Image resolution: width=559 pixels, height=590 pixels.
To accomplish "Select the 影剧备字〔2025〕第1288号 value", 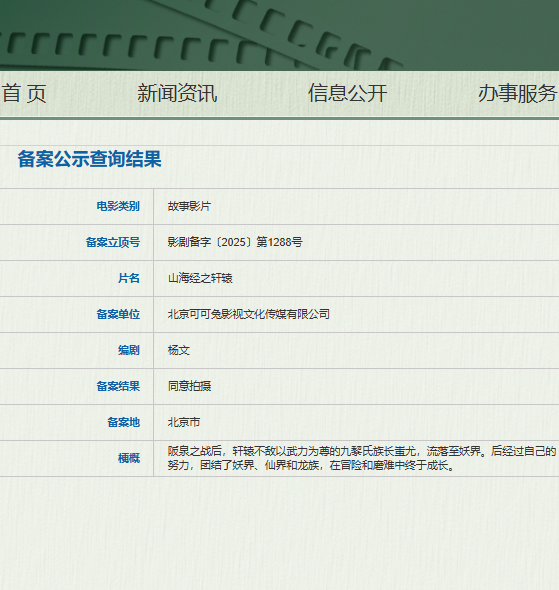I will click(235, 242).
